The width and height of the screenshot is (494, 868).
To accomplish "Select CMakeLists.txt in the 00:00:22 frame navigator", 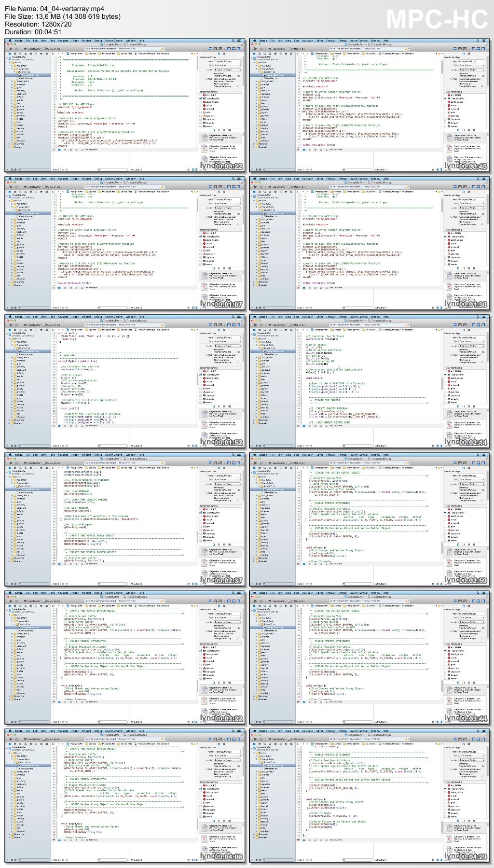I will point(26,78).
